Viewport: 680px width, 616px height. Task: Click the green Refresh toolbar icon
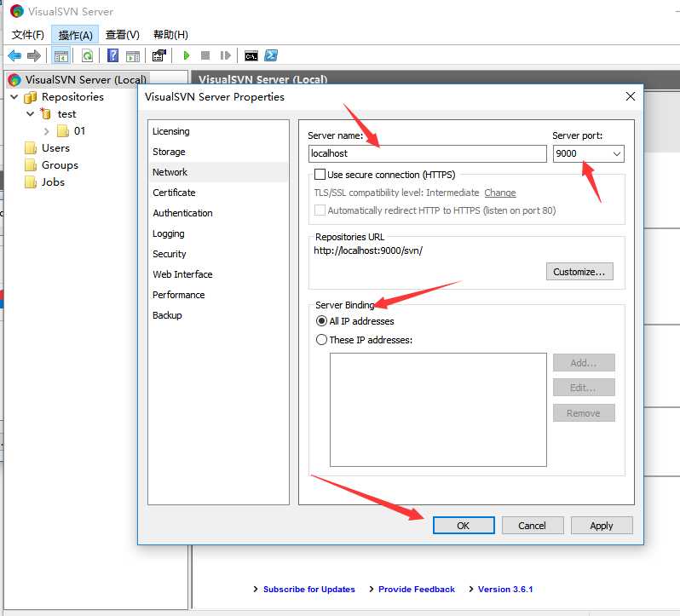[x=87, y=56]
